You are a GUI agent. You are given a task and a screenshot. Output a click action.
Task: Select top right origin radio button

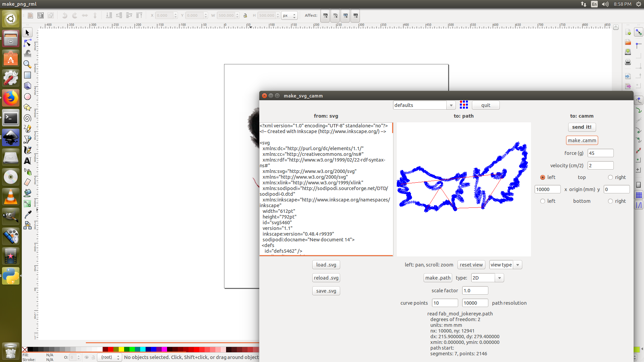click(610, 177)
